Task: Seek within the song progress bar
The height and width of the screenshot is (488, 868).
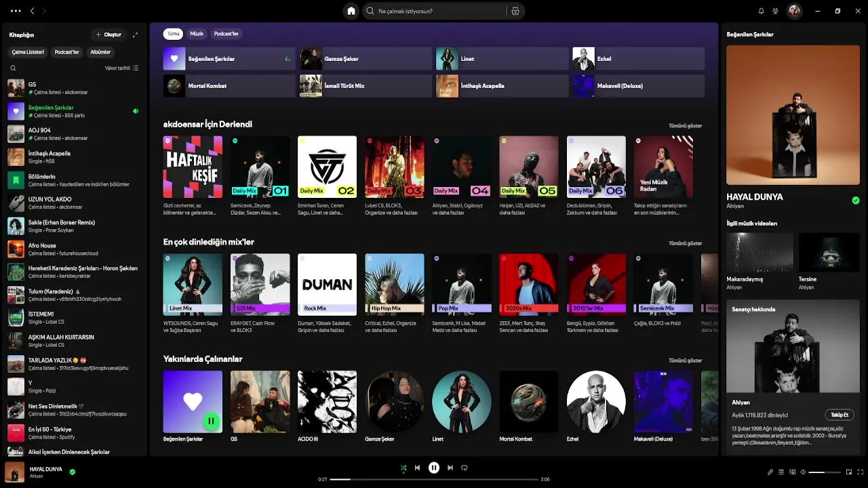Action: click(x=434, y=479)
